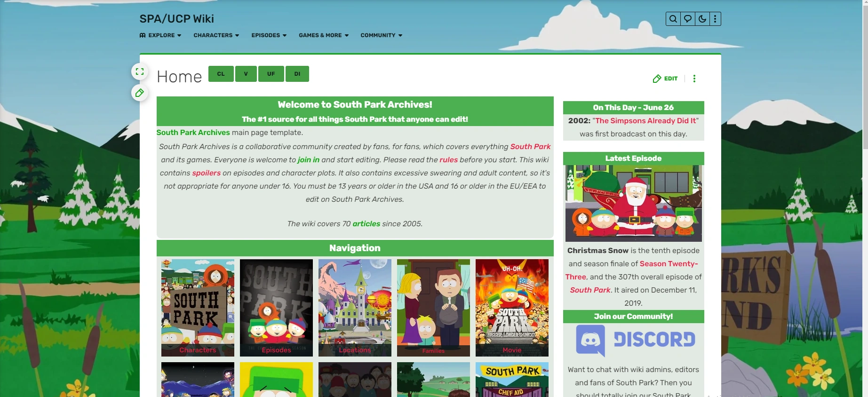Toggle dark mode with the moon icon
Viewport: 868px width, 397px height.
702,19
